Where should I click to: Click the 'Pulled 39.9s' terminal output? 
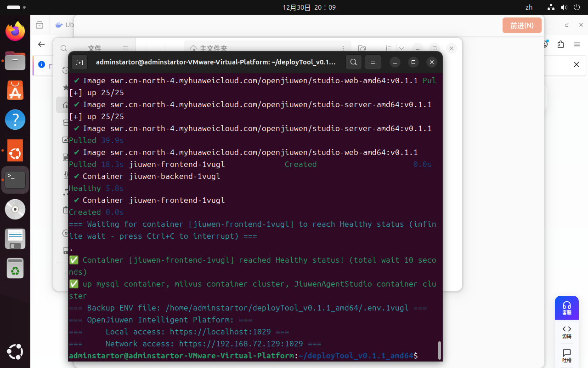tap(96, 140)
